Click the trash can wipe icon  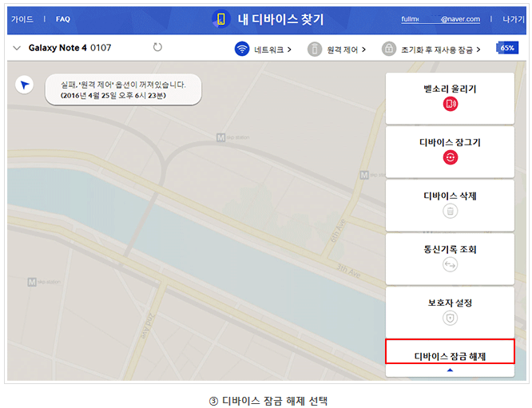coord(451,211)
